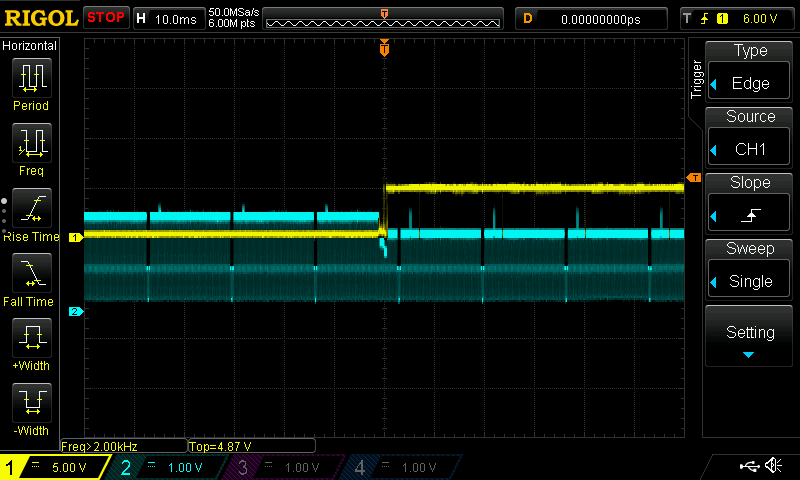This screenshot has width=800, height=480.
Task: Change the trigger Slope rising edge option
Action: [750, 204]
